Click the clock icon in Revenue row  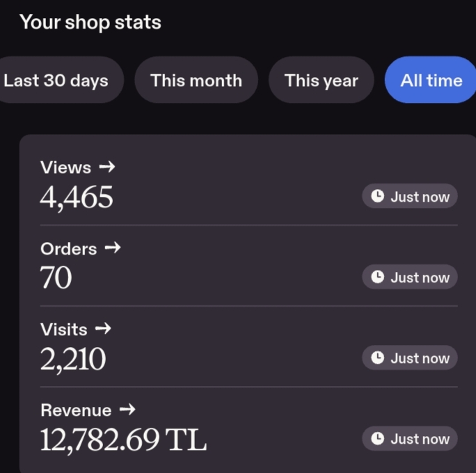tap(378, 438)
